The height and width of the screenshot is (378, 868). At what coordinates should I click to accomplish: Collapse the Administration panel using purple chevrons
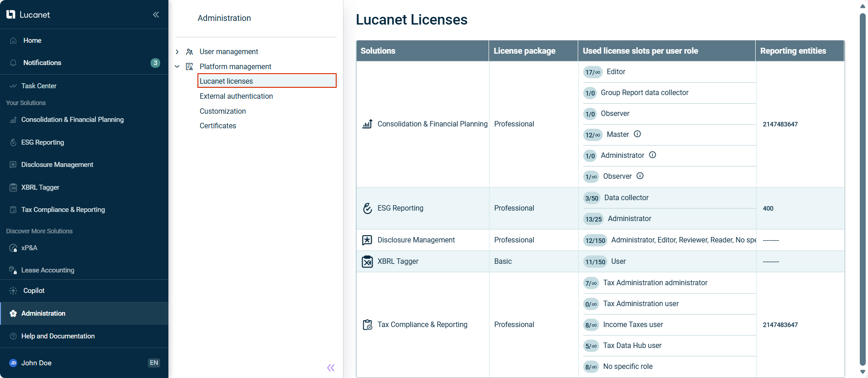coord(331,368)
